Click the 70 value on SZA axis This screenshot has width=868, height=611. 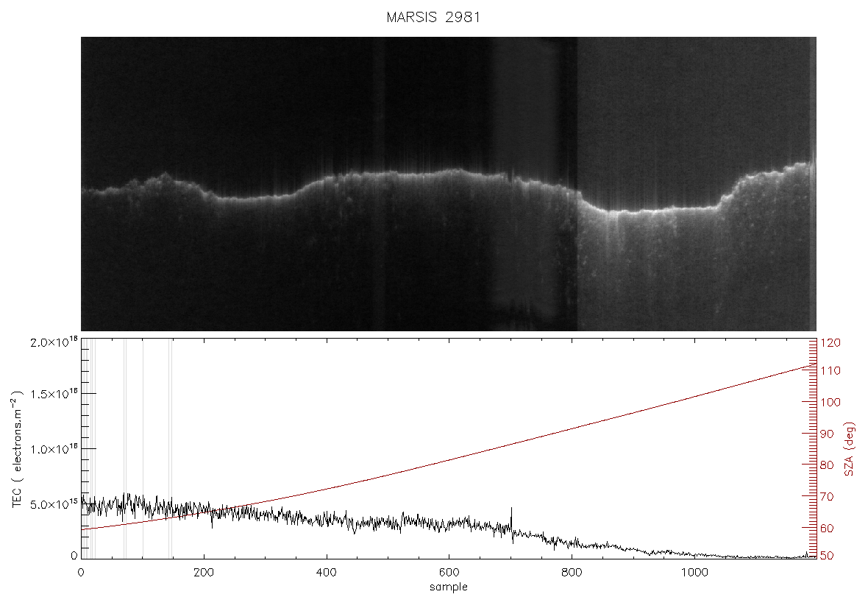click(827, 497)
